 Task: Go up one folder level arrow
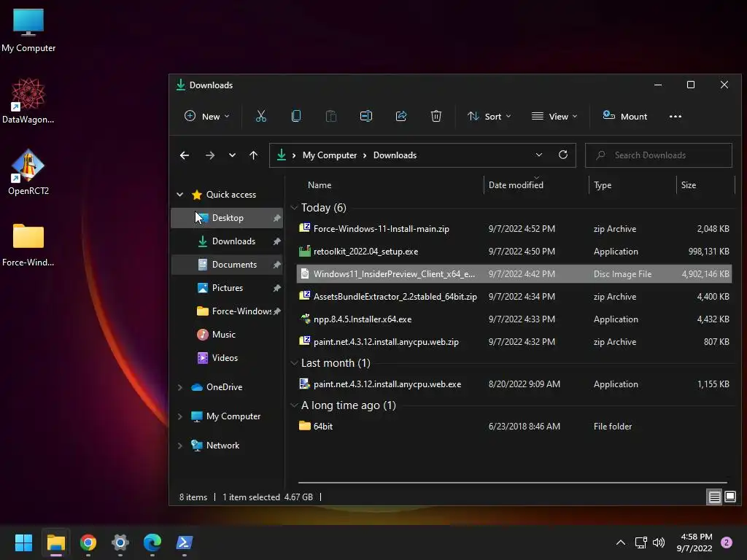pyautogui.click(x=253, y=155)
